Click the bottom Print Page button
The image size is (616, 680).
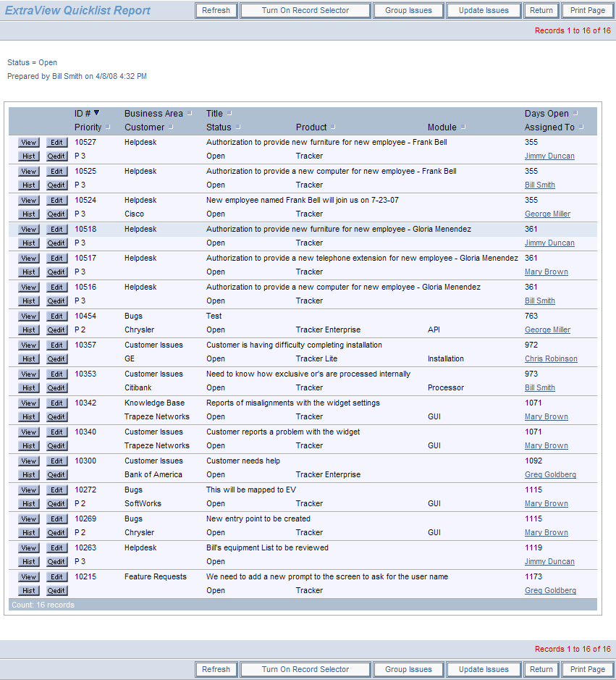[x=587, y=669]
